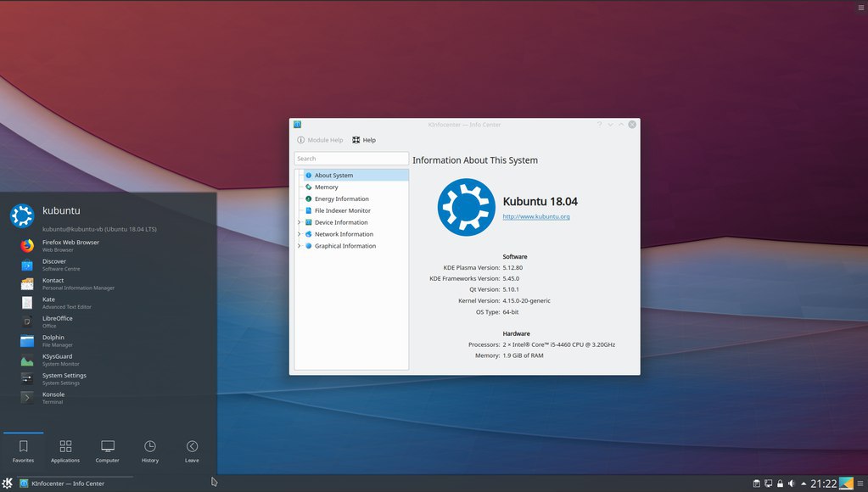Open the Leave tab
868x492 pixels.
coord(192,451)
